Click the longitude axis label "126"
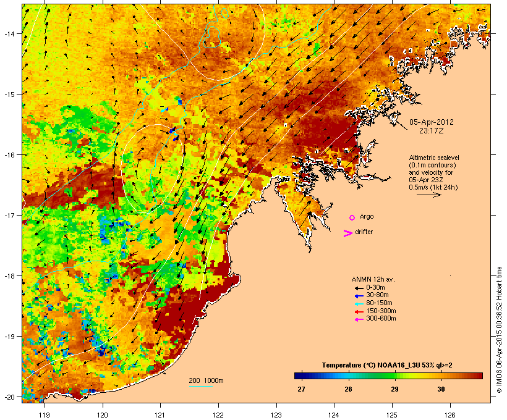This screenshot has width=507, height=420. click(450, 415)
